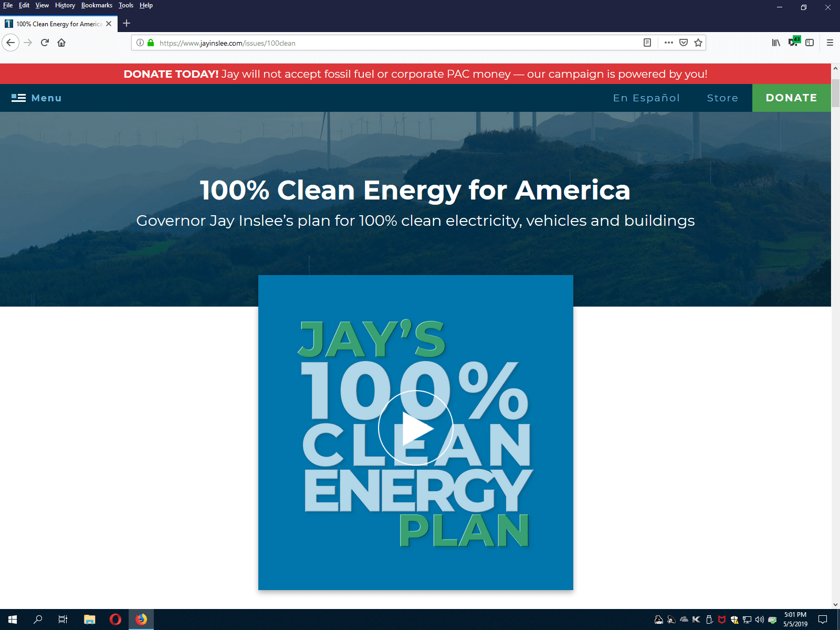Open the Windows Action Center notifications

[x=823, y=619]
